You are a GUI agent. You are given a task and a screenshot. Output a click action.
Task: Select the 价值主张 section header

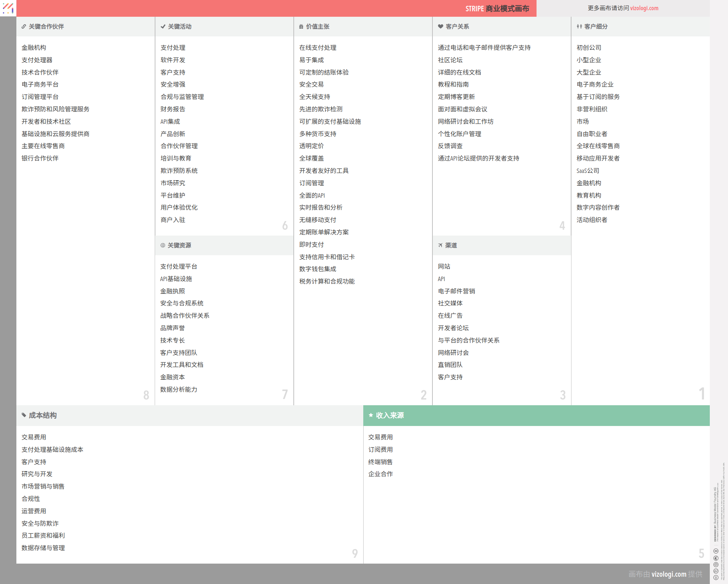pos(317,27)
